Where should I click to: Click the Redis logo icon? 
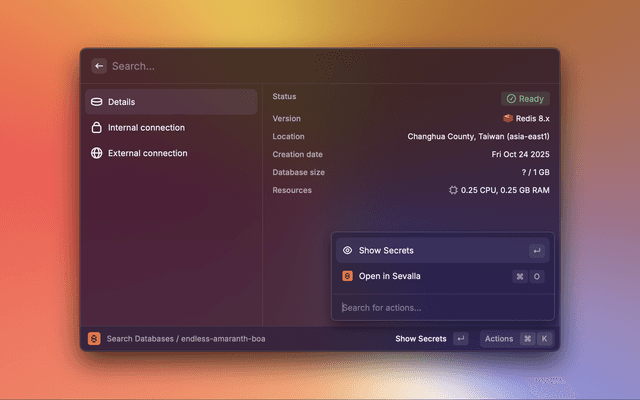[508, 118]
